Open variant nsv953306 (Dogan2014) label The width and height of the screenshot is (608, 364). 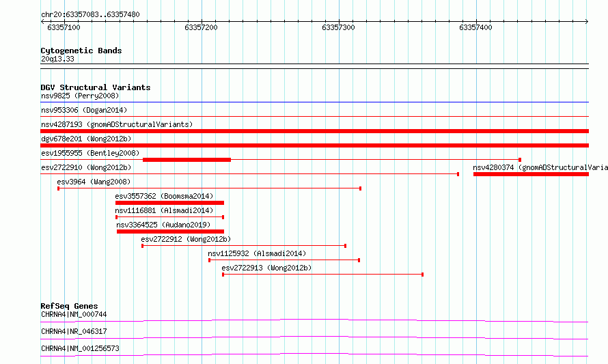84,110
